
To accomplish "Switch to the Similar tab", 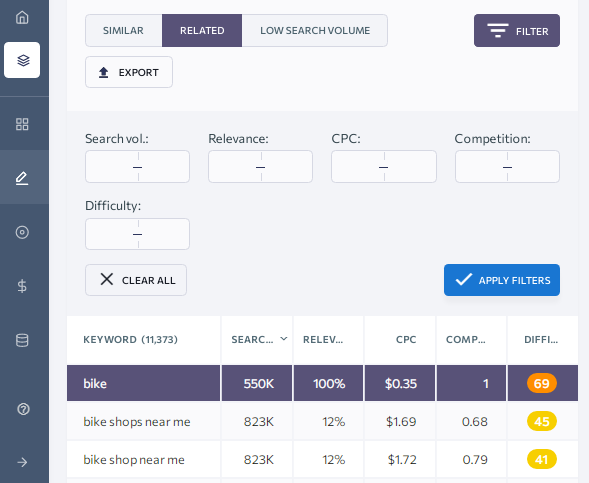I will point(124,30).
